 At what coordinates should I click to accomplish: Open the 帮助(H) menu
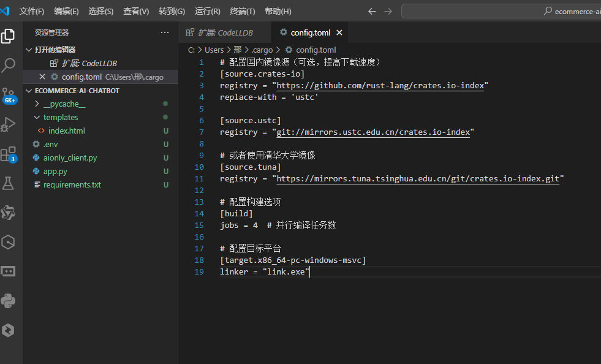[278, 12]
